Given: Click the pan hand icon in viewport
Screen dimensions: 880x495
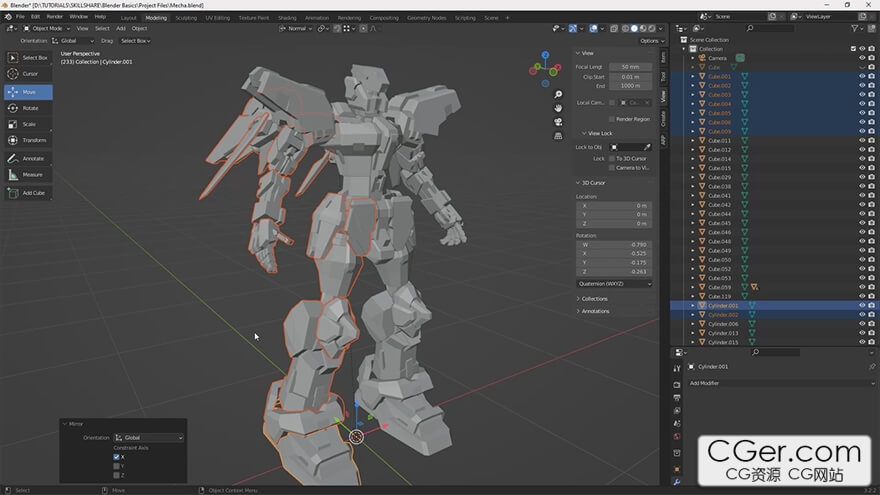Looking at the screenshot, I should tap(558, 108).
